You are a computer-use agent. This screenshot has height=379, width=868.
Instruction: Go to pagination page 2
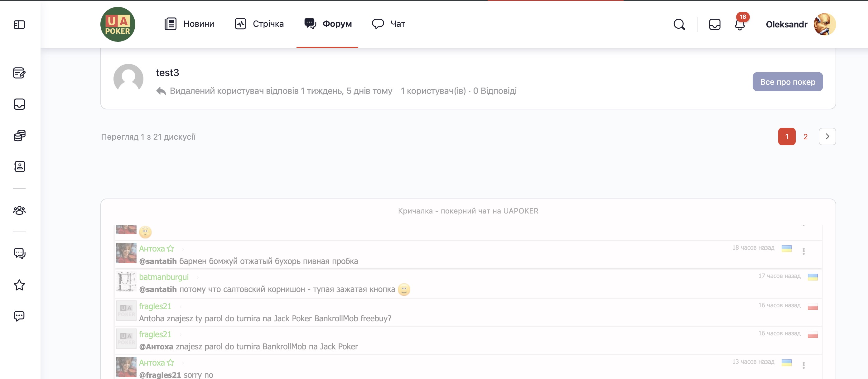pos(805,137)
